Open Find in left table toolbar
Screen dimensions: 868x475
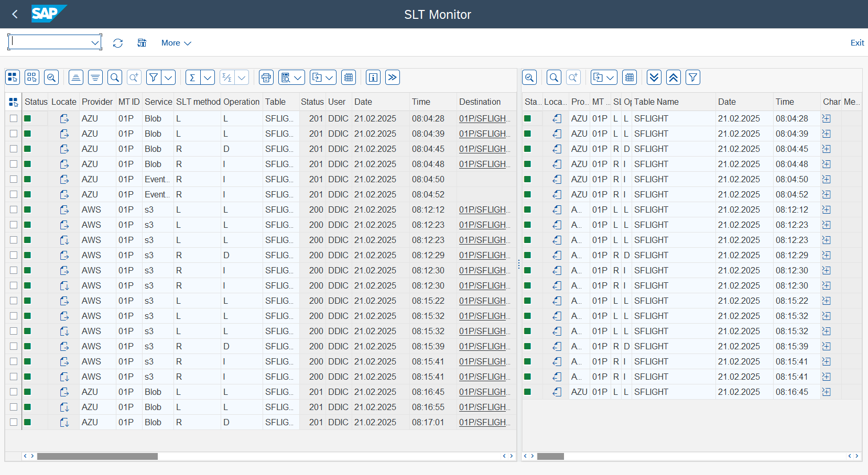click(x=115, y=78)
